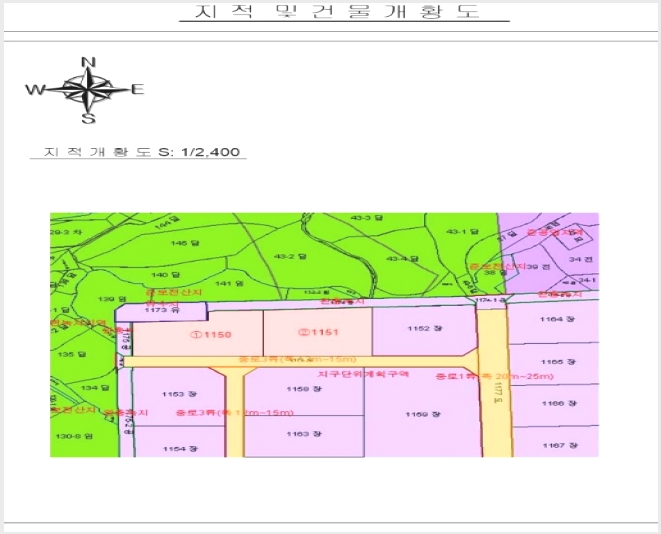The image size is (661, 534).
Task: Click the '1167 장' parcel label
Action: coord(560,445)
